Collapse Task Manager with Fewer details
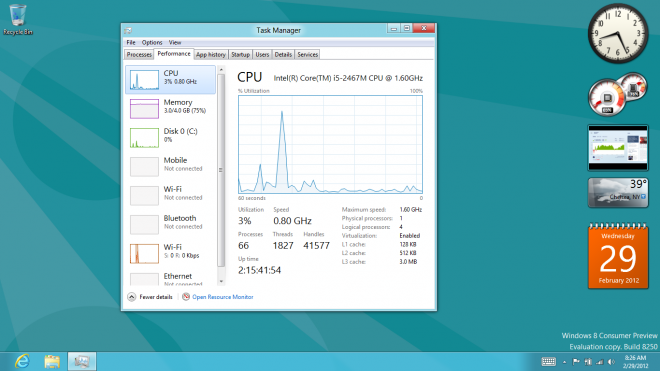This screenshot has height=371, width=660. click(150, 297)
